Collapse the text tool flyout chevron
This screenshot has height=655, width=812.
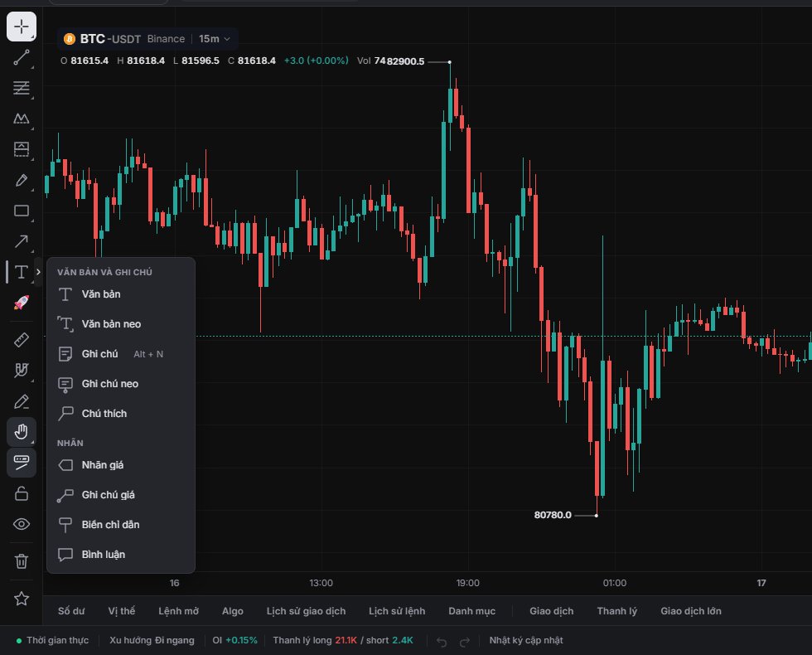pyautogui.click(x=38, y=272)
